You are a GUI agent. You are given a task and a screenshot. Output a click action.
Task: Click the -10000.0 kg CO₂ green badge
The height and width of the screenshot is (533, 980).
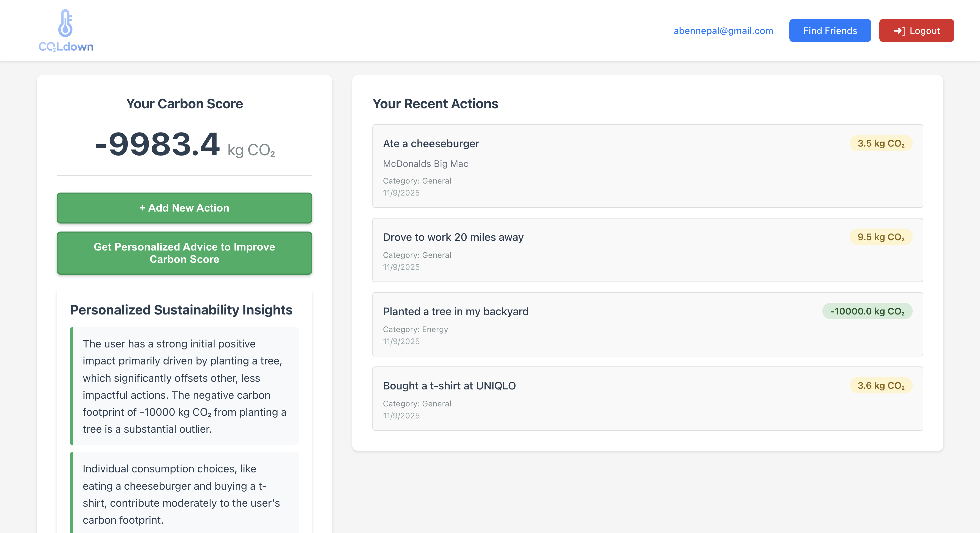pyautogui.click(x=867, y=311)
